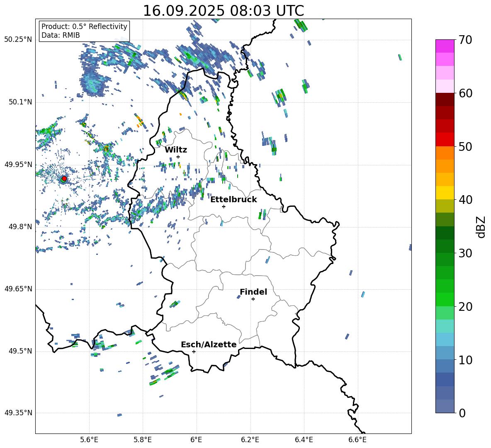Image resolution: width=491 pixels, height=448 pixels.
Task: Click the 5.8°E longitude label
Action: 143,440
